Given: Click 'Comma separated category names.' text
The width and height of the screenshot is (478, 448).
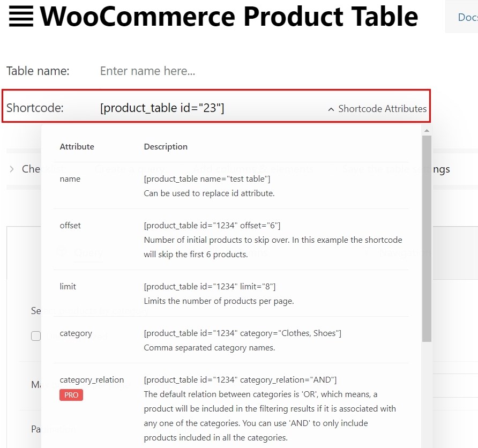Looking at the screenshot, I should pyautogui.click(x=210, y=348).
